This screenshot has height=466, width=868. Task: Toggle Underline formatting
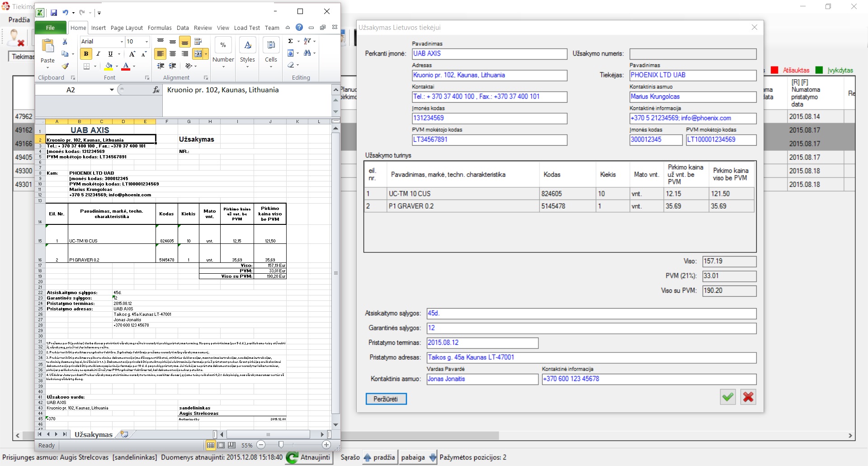pyautogui.click(x=110, y=54)
